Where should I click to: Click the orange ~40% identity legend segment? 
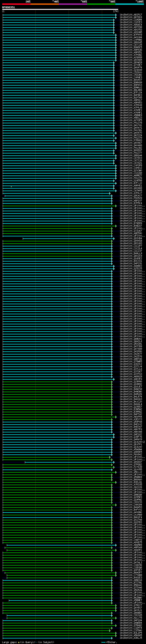click(45, 4)
